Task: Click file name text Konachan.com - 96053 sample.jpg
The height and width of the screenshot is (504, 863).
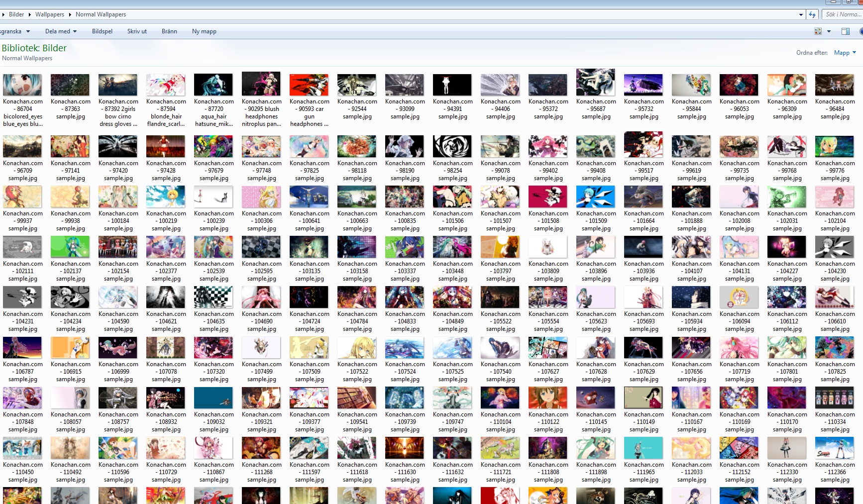Action: pyautogui.click(x=739, y=109)
